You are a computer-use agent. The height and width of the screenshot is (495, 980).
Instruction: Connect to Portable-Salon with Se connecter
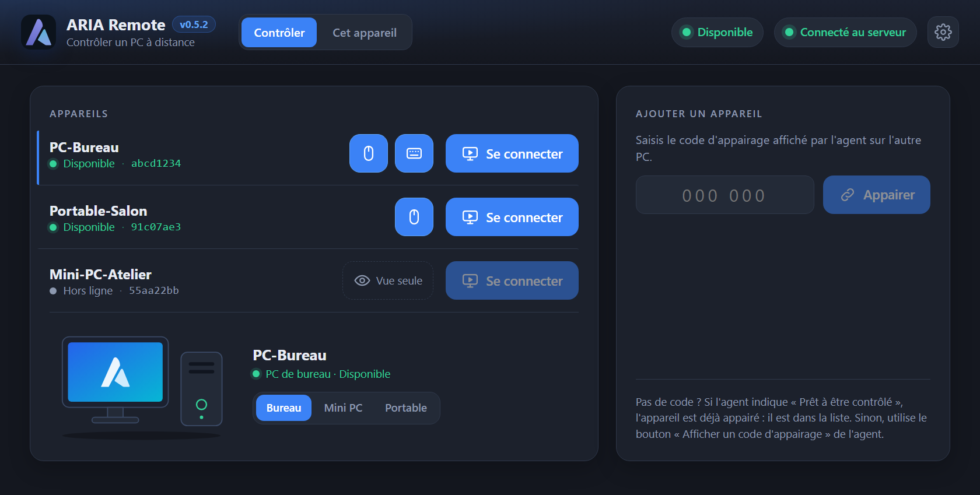512,217
